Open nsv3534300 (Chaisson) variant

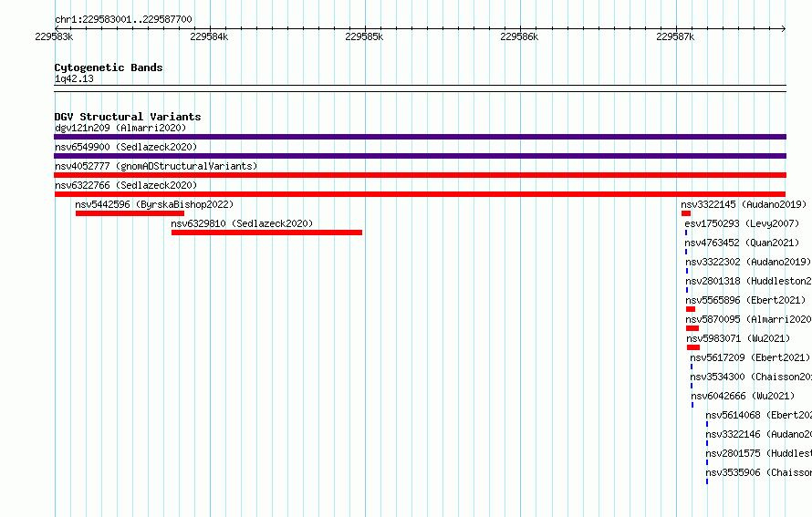click(x=750, y=377)
